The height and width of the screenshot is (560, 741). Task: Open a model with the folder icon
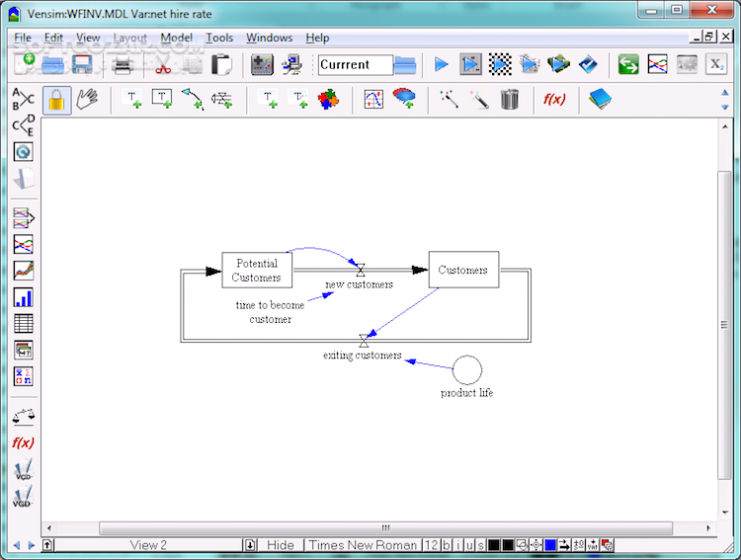point(52,64)
